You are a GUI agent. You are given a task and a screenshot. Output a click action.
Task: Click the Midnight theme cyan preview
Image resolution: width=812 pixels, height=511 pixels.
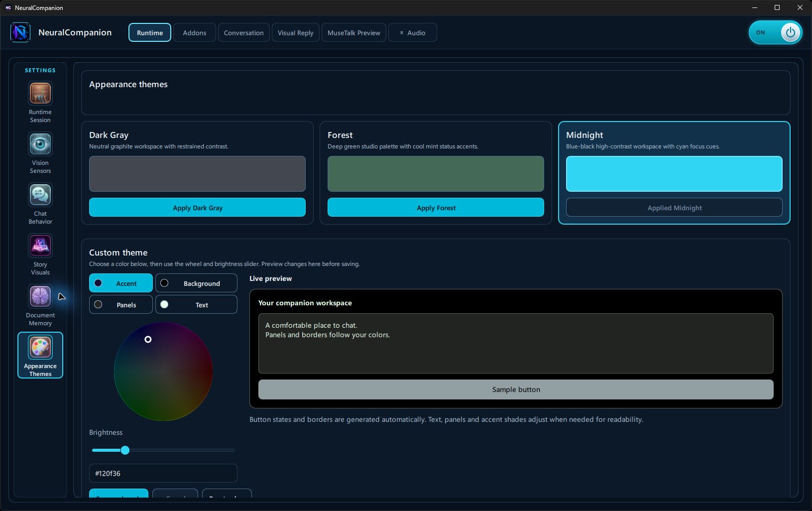point(674,174)
